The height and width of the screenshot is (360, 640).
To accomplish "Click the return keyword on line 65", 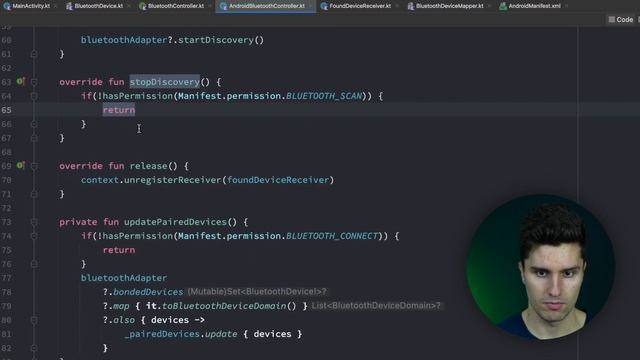I will click(119, 110).
